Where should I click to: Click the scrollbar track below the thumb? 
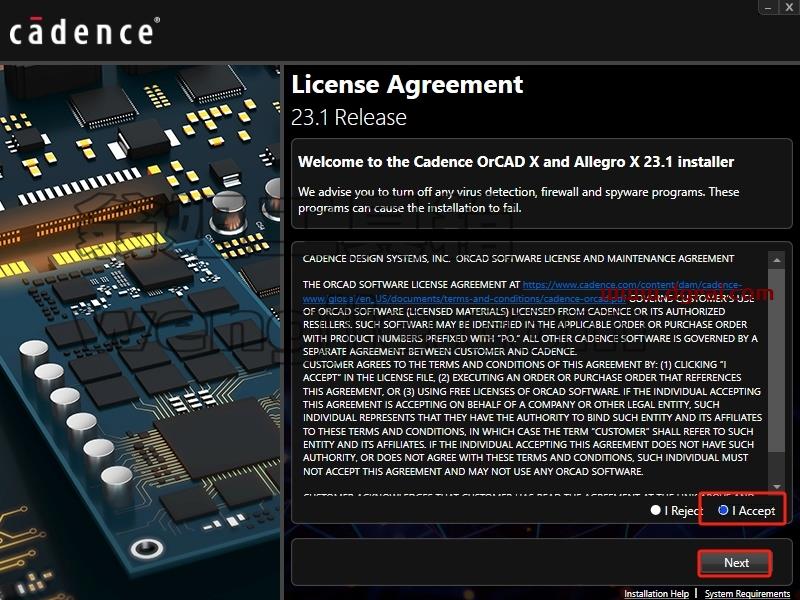pos(777,466)
